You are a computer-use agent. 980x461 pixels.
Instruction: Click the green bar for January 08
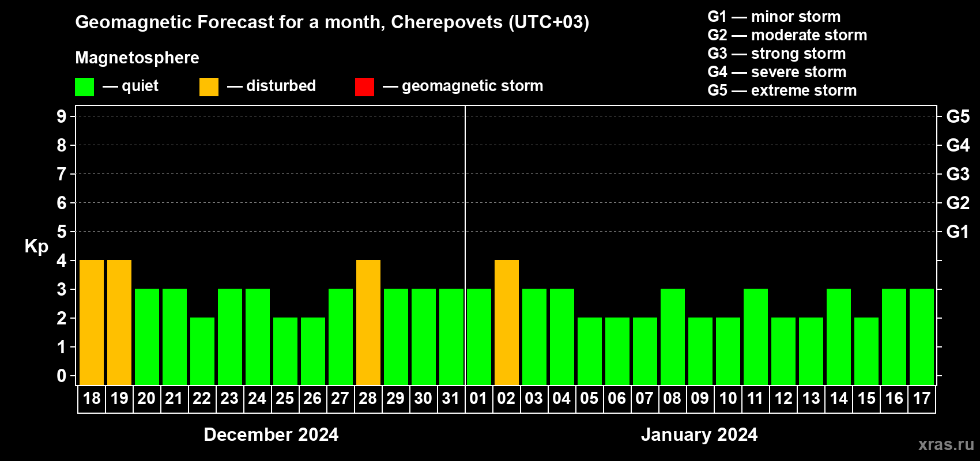click(x=673, y=337)
